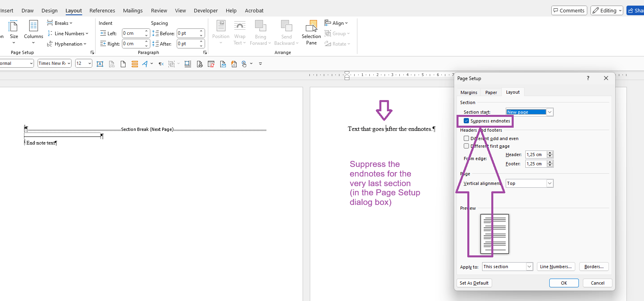Uncheck Suppress endnotes checkbox
Viewport: 644px width, 301px height.
click(x=466, y=121)
